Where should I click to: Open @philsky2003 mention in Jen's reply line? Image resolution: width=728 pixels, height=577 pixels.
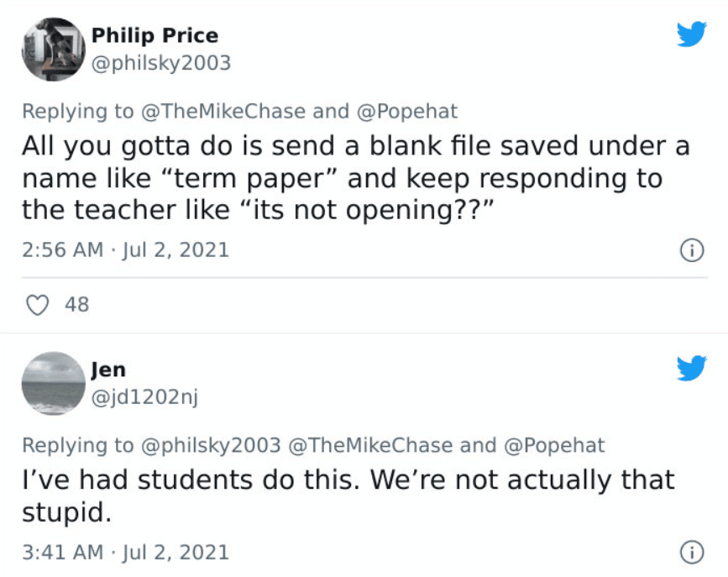[x=210, y=445]
